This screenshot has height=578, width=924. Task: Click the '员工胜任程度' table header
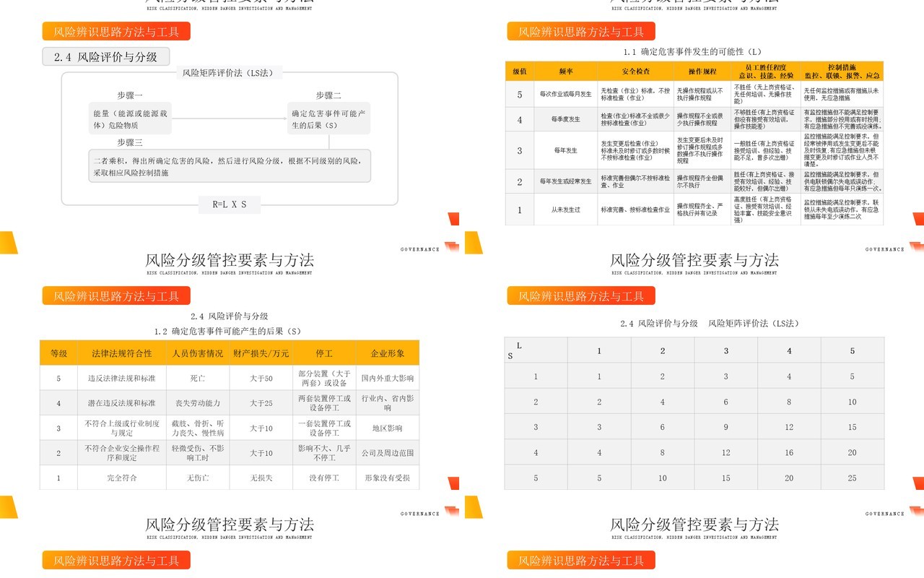coord(766,72)
